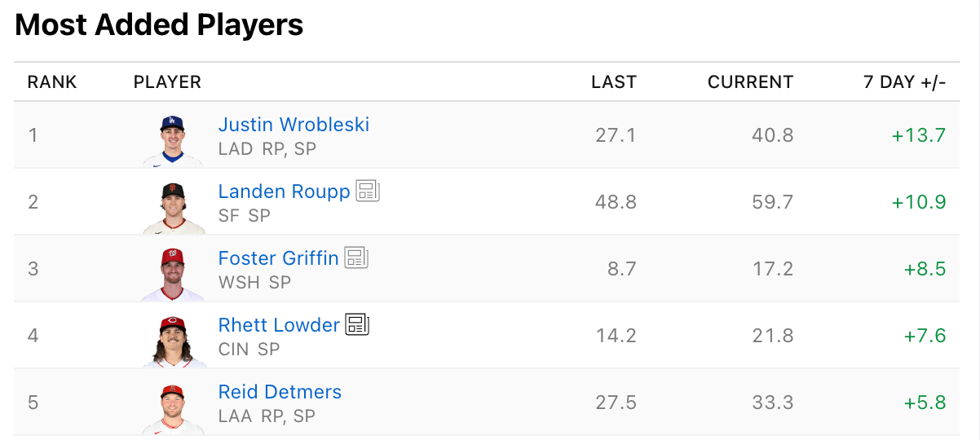The image size is (980, 440).
Task: Click the CURRENT column header
Action: pyautogui.click(x=750, y=82)
